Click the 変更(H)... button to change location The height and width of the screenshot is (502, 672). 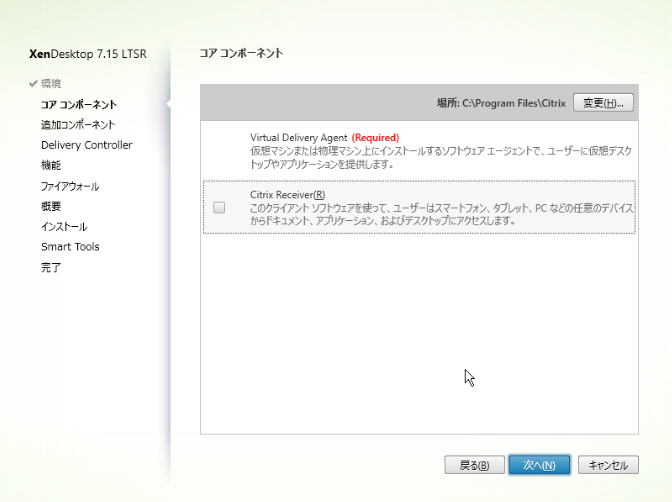603,103
